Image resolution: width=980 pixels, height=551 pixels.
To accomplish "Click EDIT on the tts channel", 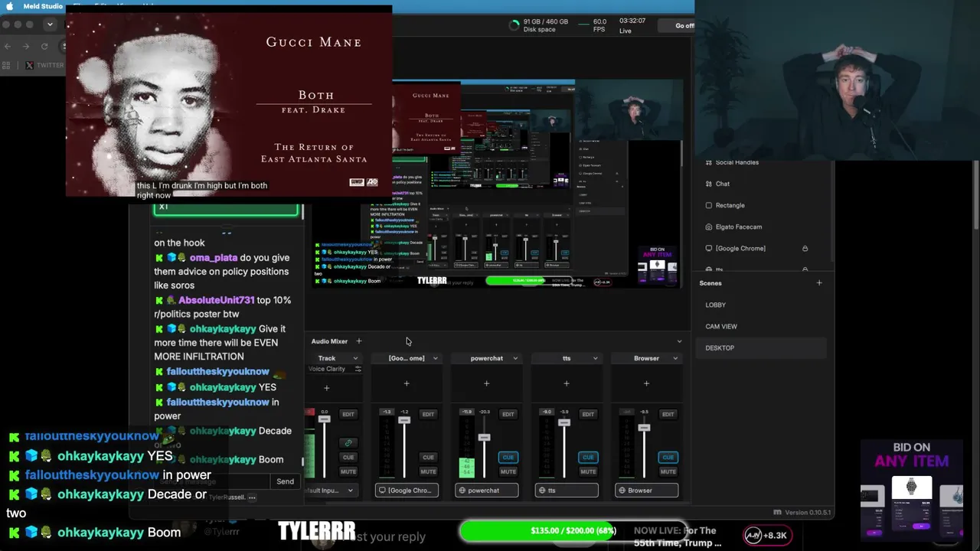I will pos(588,414).
